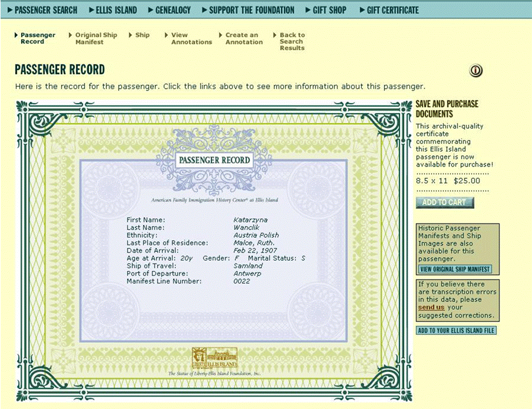532x409 pixels.
Task: Click the 'Save and Purchase Documents' heading
Action: (x=447, y=109)
